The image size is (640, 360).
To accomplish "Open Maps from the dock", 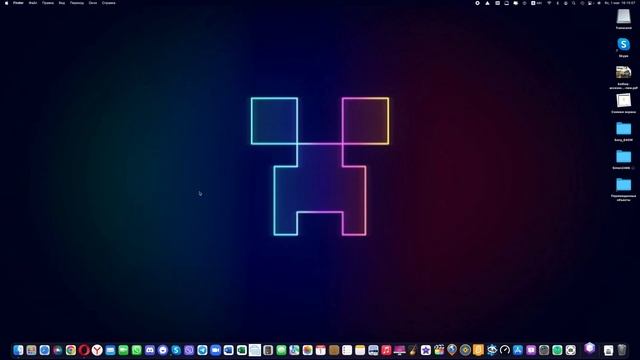I will 294,350.
